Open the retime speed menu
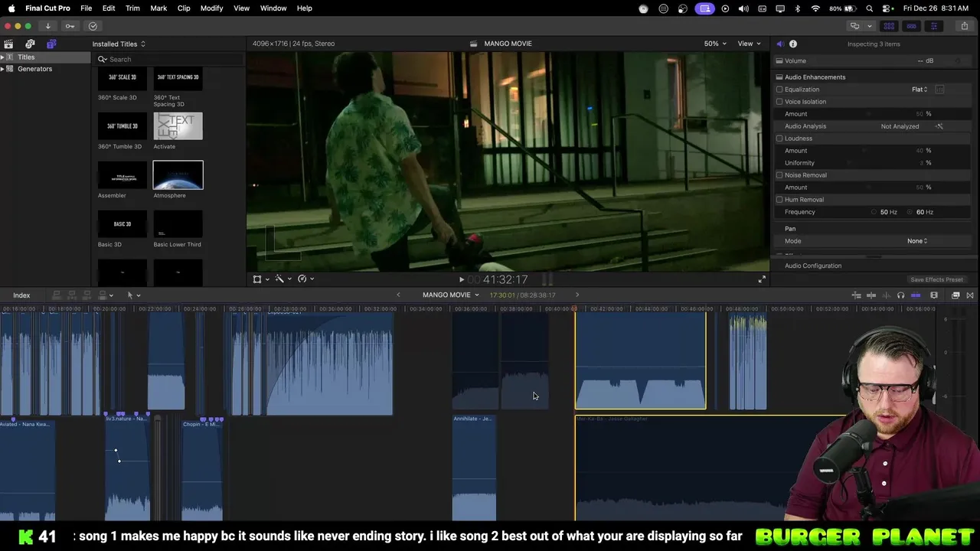980x551 pixels. coord(305,279)
